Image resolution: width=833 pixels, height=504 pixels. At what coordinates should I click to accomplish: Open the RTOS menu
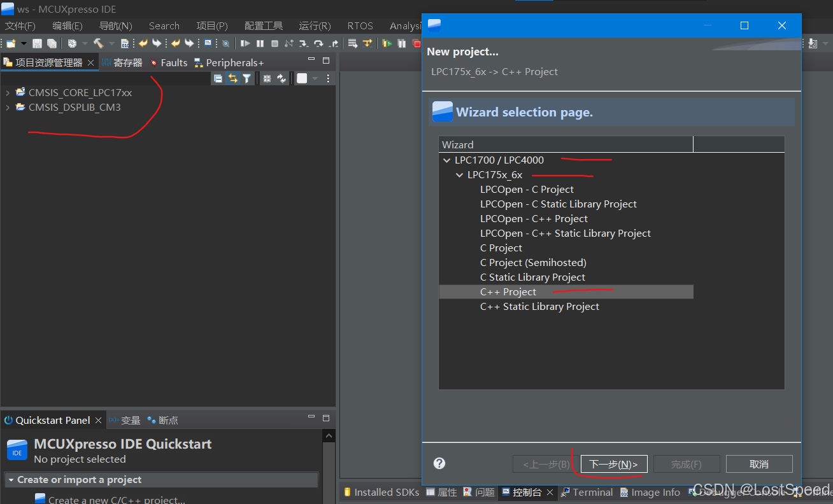coord(360,26)
